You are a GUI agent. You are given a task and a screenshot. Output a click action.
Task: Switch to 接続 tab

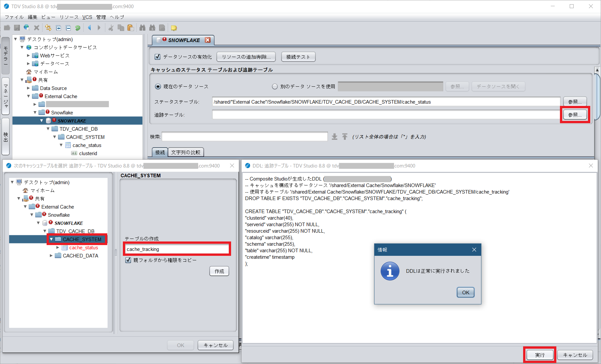point(160,152)
